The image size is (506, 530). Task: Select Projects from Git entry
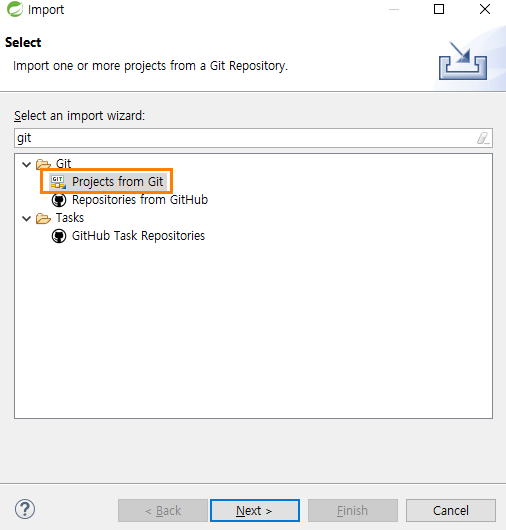click(117, 182)
